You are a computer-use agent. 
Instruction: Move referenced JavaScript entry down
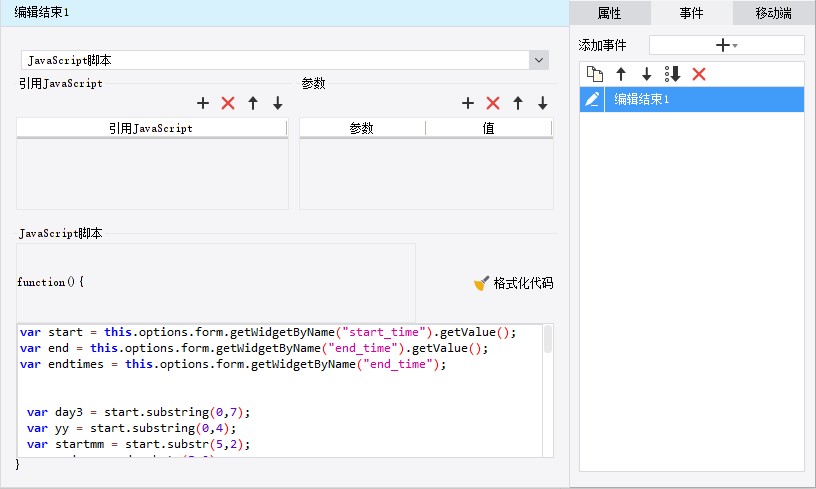click(278, 103)
